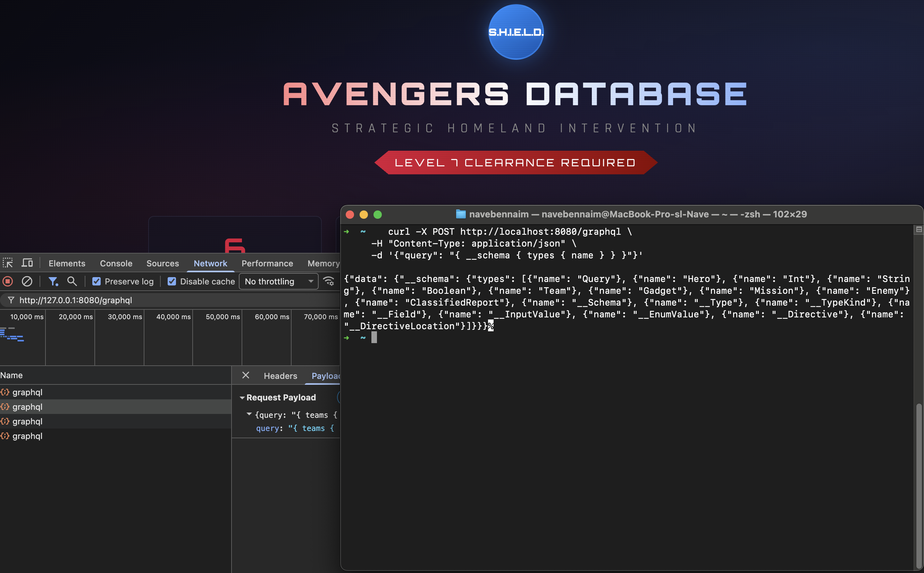The image size is (924, 573).
Task: Uncheck the Preserve log checkbox
Action: click(x=96, y=281)
